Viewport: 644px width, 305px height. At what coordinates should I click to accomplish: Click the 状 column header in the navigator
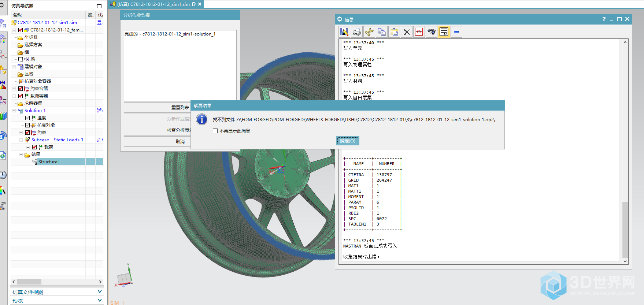pyautogui.click(x=100, y=15)
